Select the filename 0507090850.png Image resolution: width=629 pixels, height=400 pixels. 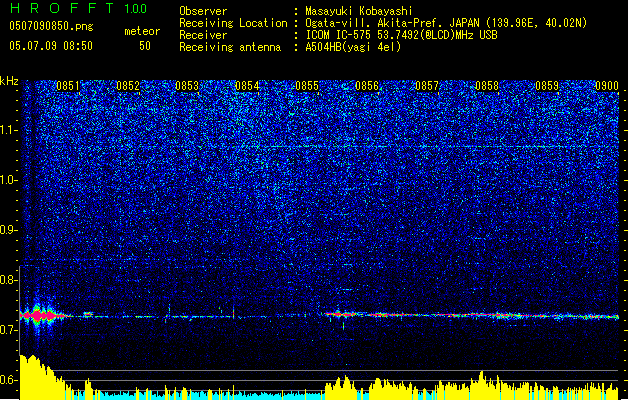[x=51, y=26]
